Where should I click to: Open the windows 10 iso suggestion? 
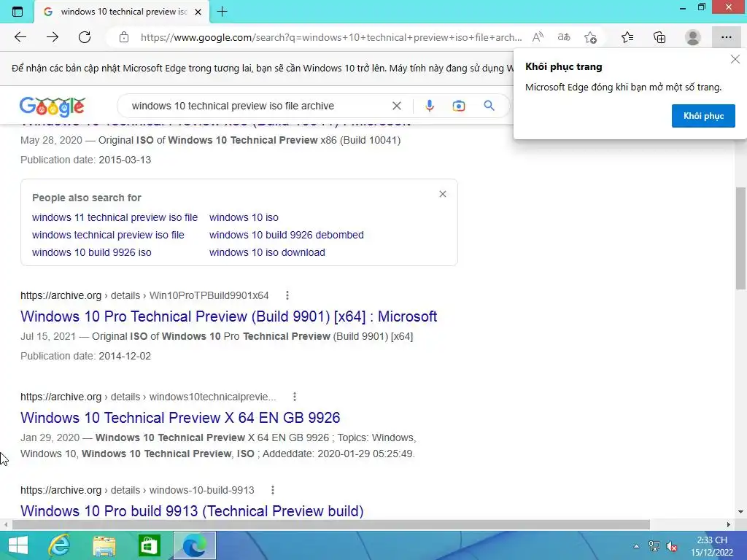click(244, 217)
